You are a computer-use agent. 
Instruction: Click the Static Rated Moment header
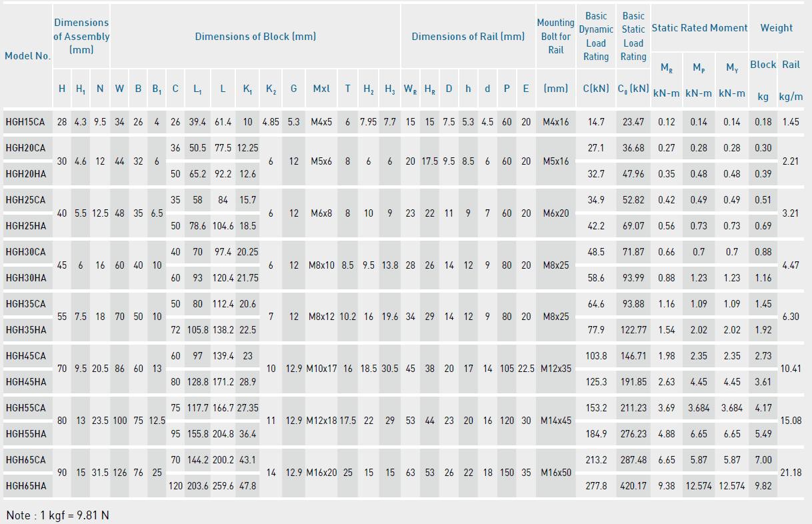coord(699,28)
